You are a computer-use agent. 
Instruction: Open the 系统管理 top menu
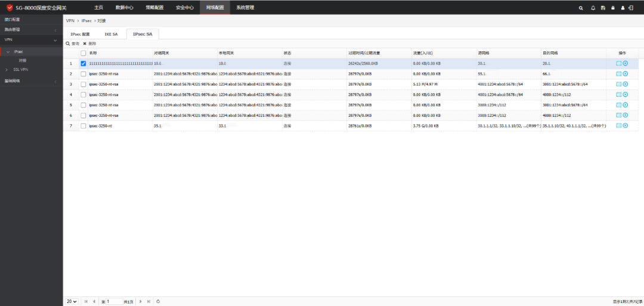point(244,8)
